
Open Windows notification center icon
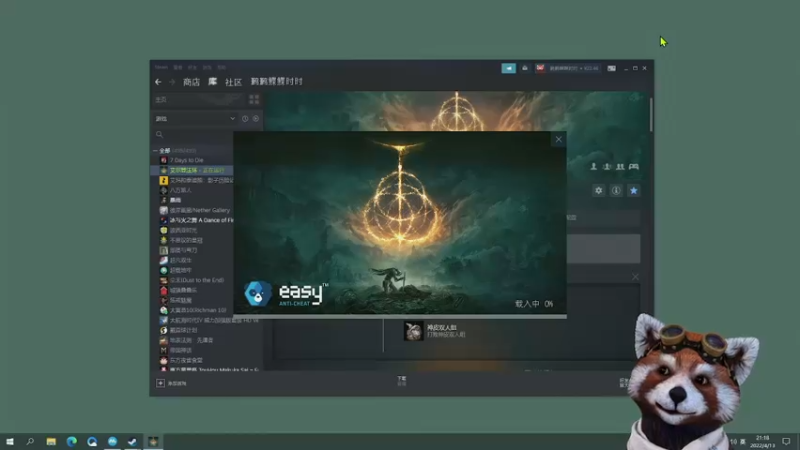pyautogui.click(x=786, y=441)
